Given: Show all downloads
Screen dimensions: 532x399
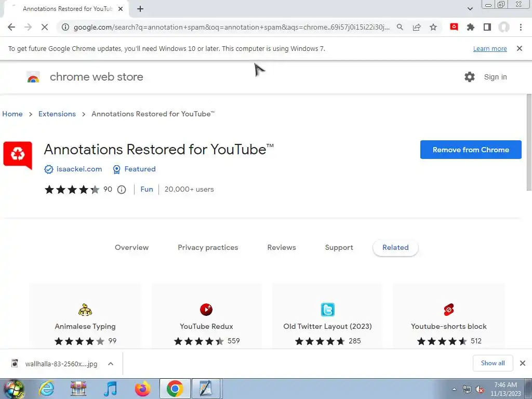Looking at the screenshot, I should tap(493, 363).
